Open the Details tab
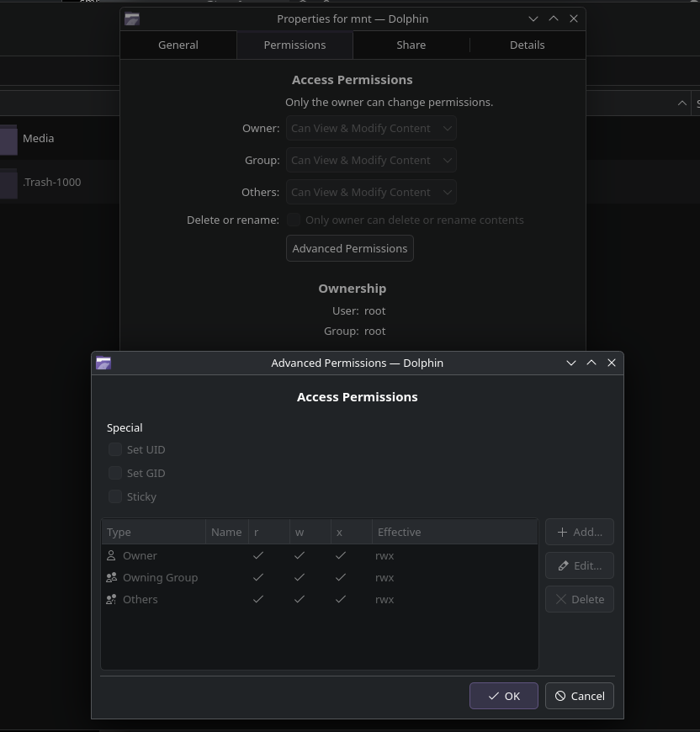 (x=527, y=45)
